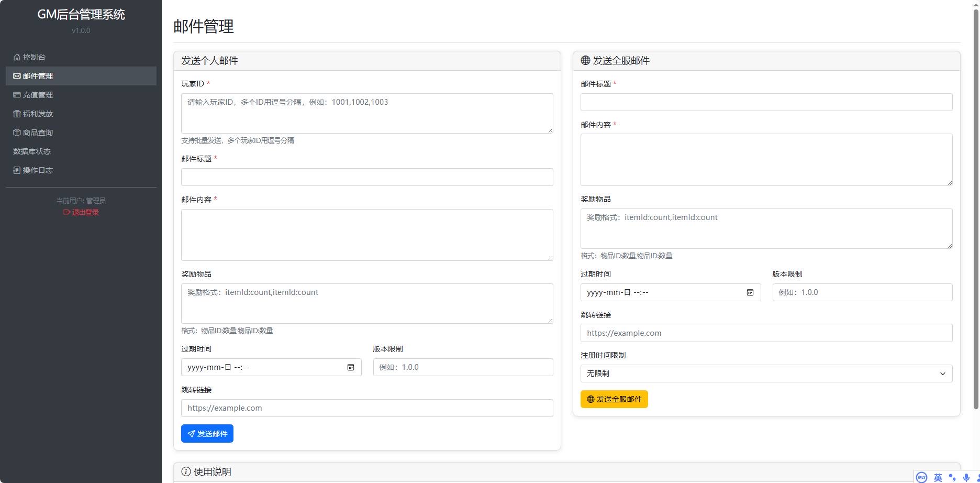Focus personal mail 邮件内容 text area
This screenshot has height=483, width=980.
(x=367, y=235)
